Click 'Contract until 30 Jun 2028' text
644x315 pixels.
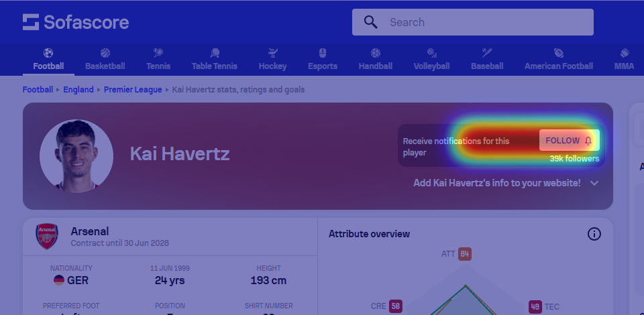click(119, 243)
